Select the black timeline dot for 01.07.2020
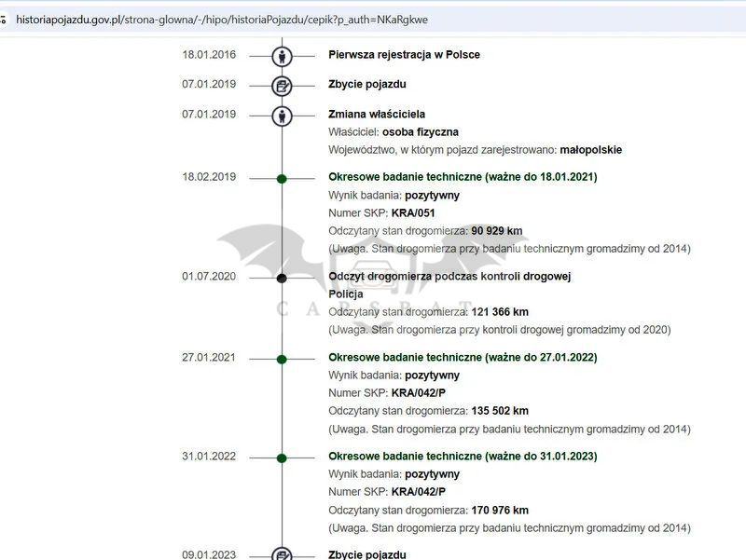 [x=282, y=278]
